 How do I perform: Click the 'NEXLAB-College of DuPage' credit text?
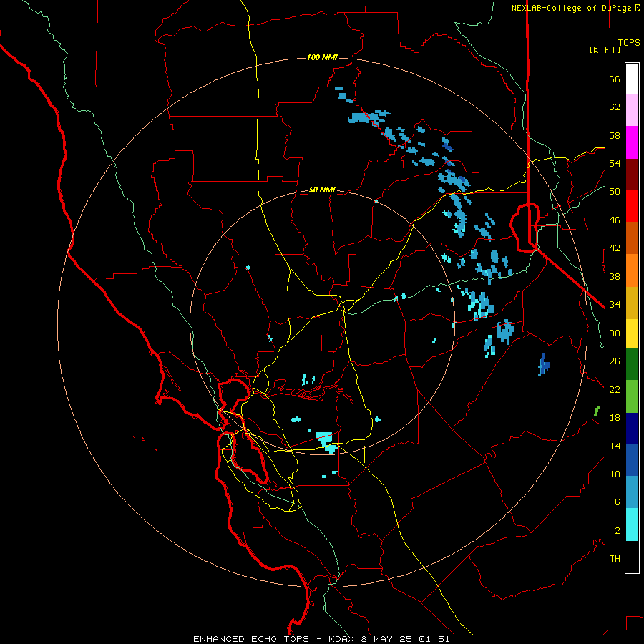572,8
